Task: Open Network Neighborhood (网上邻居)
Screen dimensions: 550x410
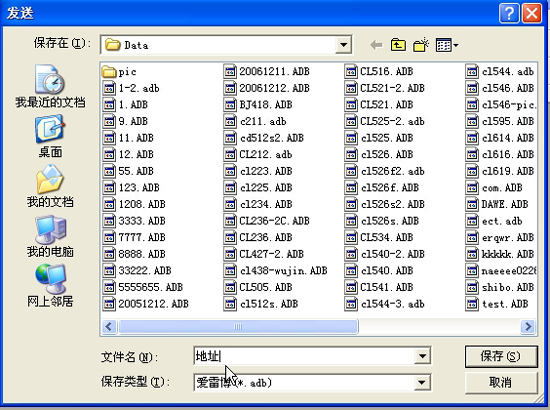Action: 50,286
